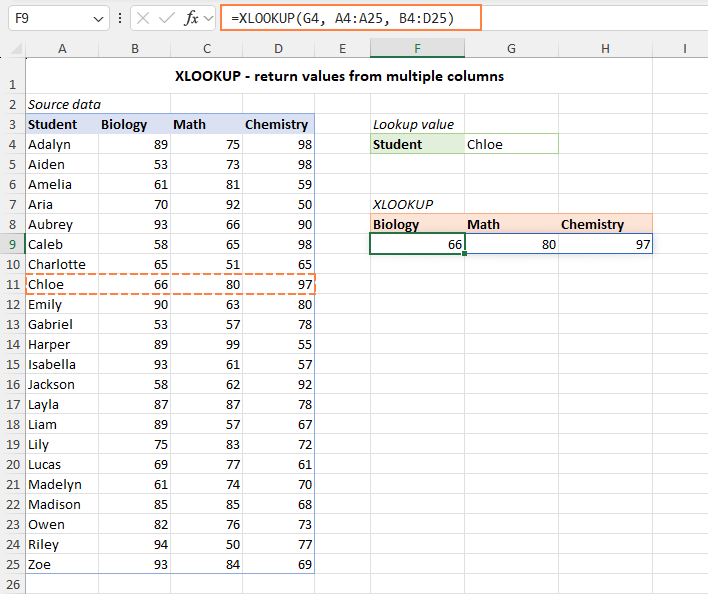Click the 'Chloe' cell in column A
The image size is (708, 594).
pos(62,284)
